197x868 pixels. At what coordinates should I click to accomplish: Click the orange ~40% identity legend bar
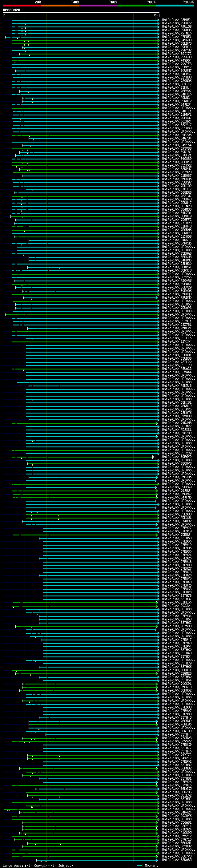coord(60,6)
